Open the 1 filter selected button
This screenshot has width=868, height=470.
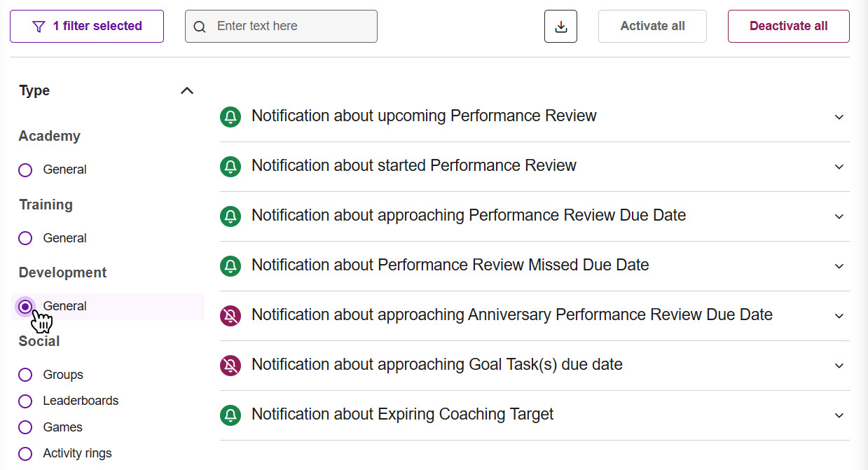tap(87, 27)
